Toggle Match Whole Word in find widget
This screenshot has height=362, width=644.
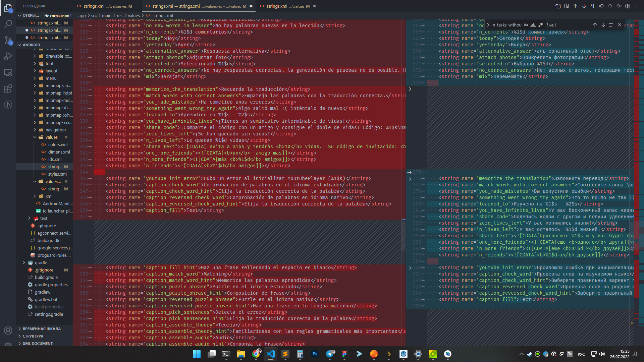533,25
